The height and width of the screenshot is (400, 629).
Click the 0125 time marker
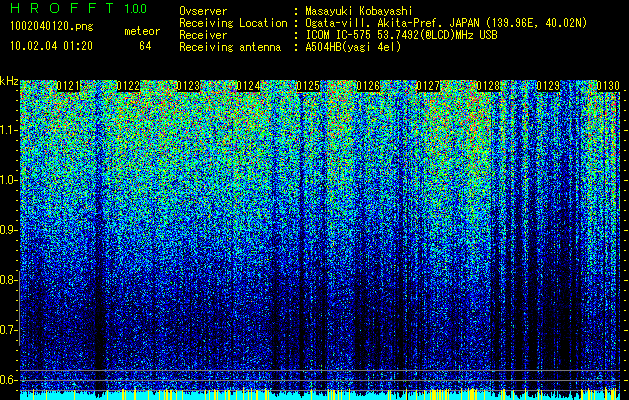pyautogui.click(x=308, y=86)
